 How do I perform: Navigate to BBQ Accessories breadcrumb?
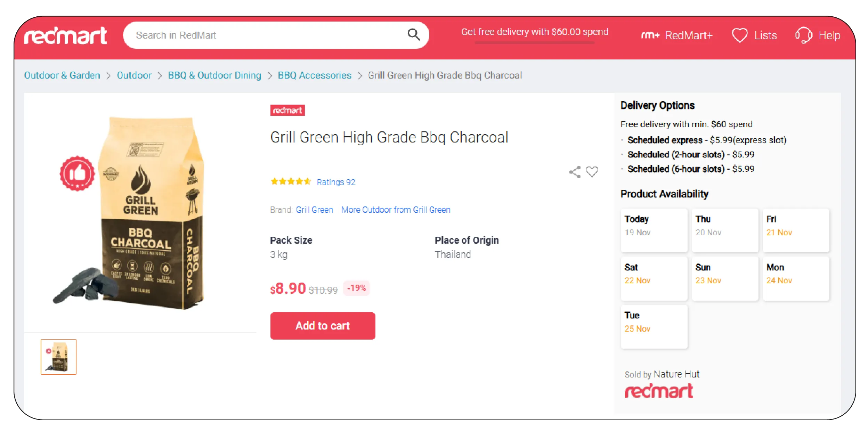pos(314,75)
